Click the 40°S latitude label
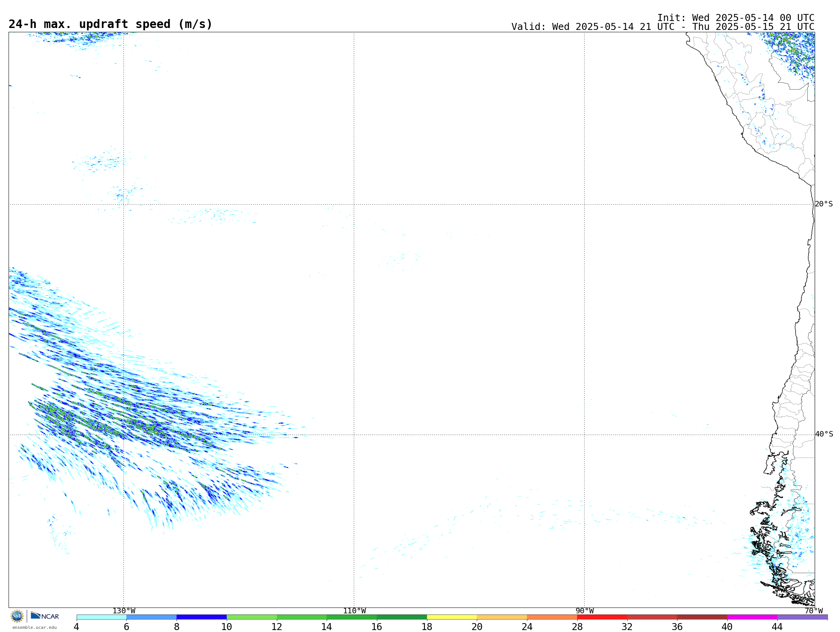Viewport: 840px width, 632px height. point(824,434)
